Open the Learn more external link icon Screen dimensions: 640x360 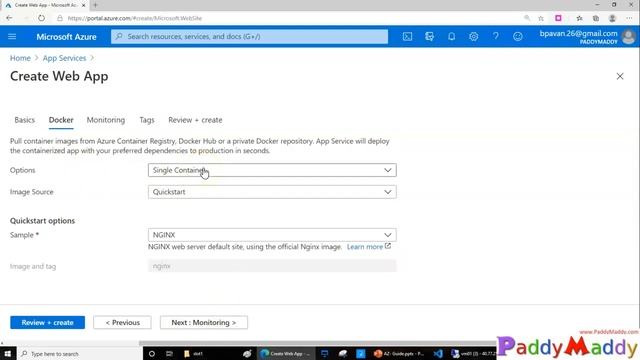click(x=388, y=246)
